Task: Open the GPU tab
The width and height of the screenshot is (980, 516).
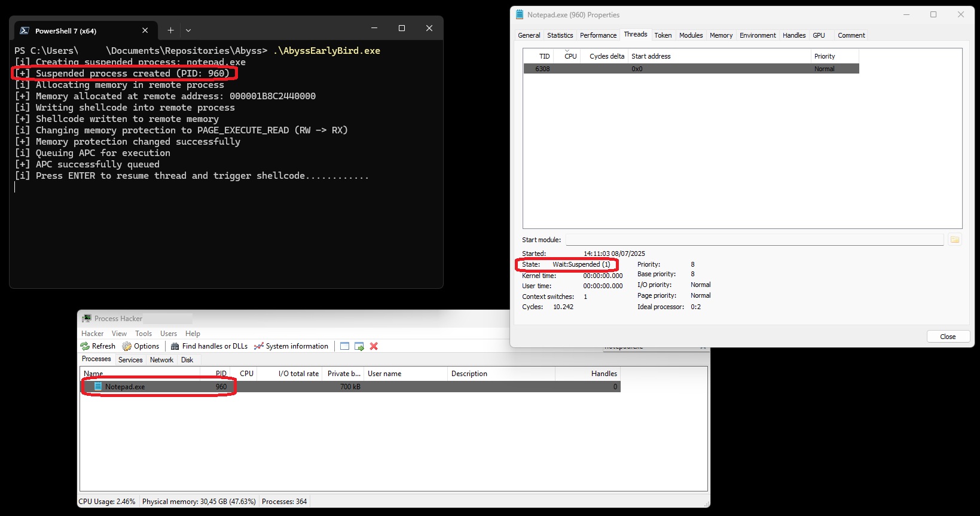Action: (819, 35)
